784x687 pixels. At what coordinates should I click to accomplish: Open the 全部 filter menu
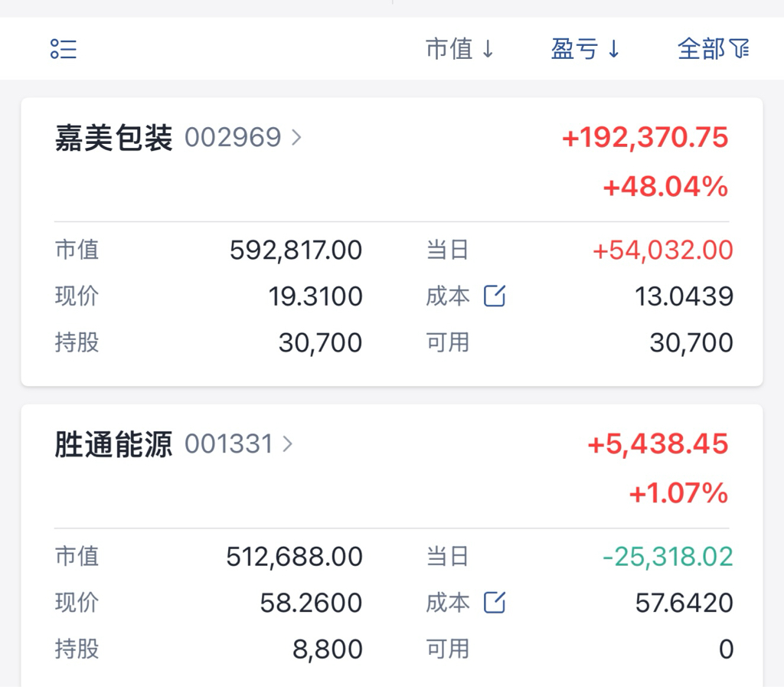click(x=701, y=49)
